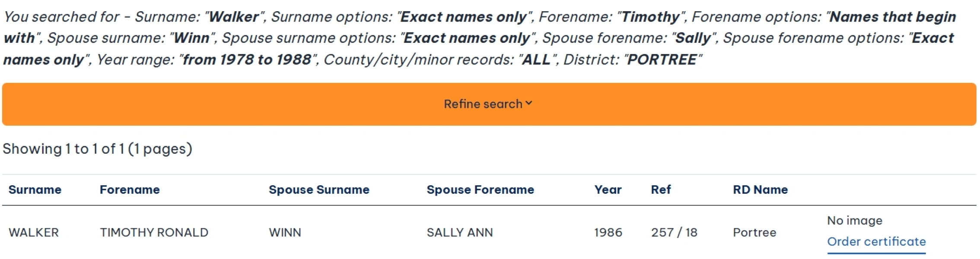Click the Spouse Surname column header
This screenshot has width=980, height=259.
(319, 190)
